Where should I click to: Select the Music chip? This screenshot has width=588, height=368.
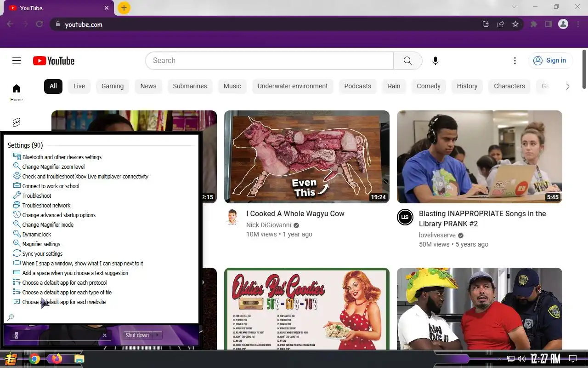pos(232,86)
